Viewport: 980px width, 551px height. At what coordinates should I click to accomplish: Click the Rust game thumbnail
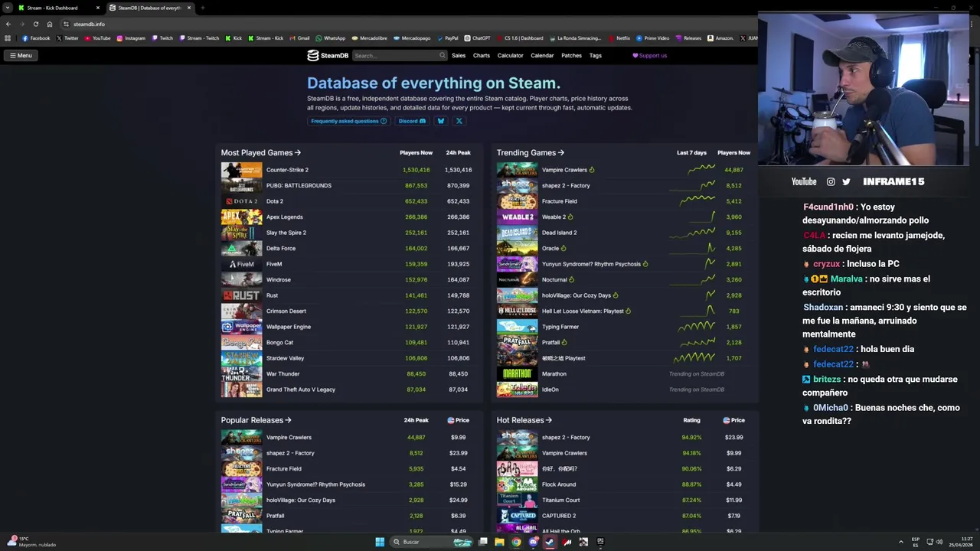[x=241, y=295]
